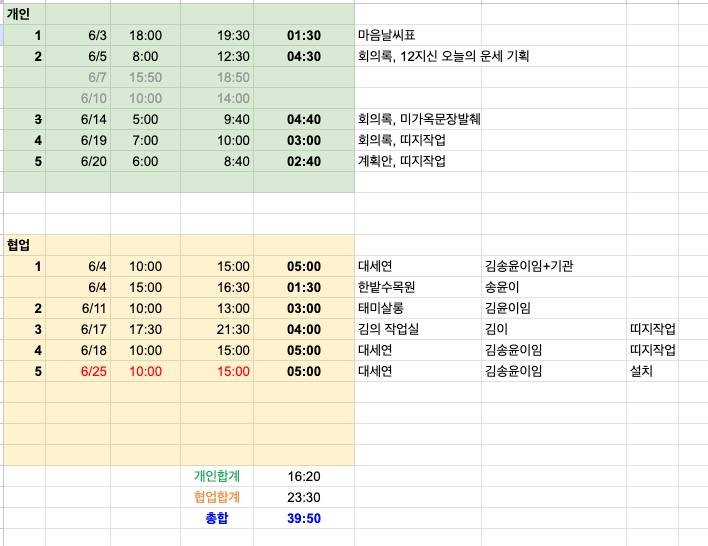Screen dimensions: 708x546
Task: Select the duration 01:30 in the 마음날씨표 row
Action: (x=304, y=35)
